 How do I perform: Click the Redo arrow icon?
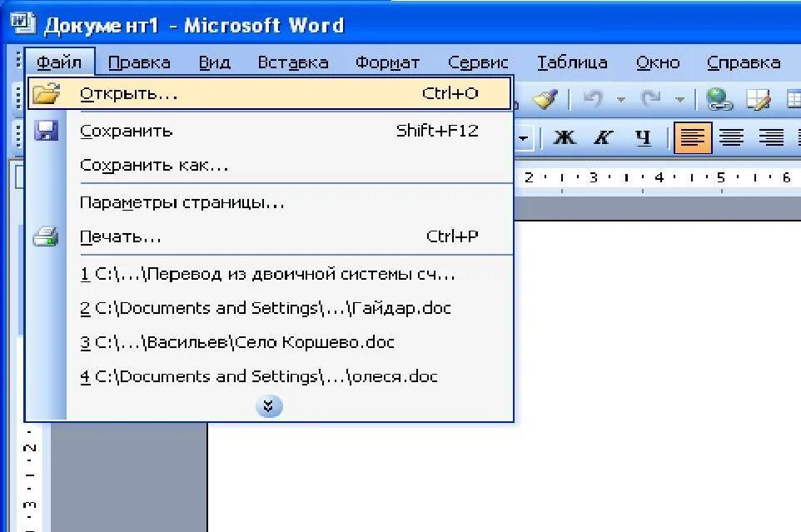pyautogui.click(x=651, y=98)
